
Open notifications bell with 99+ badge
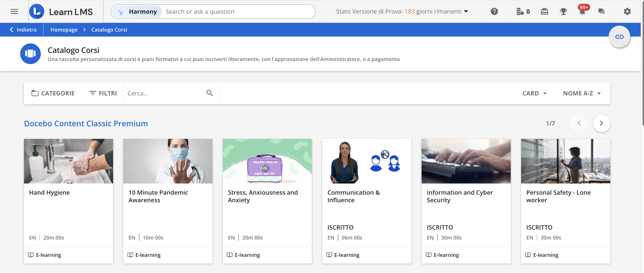pyautogui.click(x=583, y=11)
